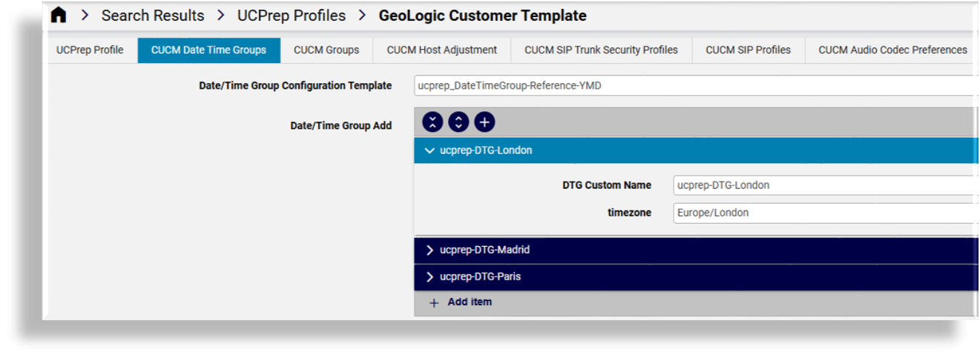This screenshot has width=980, height=358.
Task: Click the DTG Custom Name field
Action: (x=823, y=185)
